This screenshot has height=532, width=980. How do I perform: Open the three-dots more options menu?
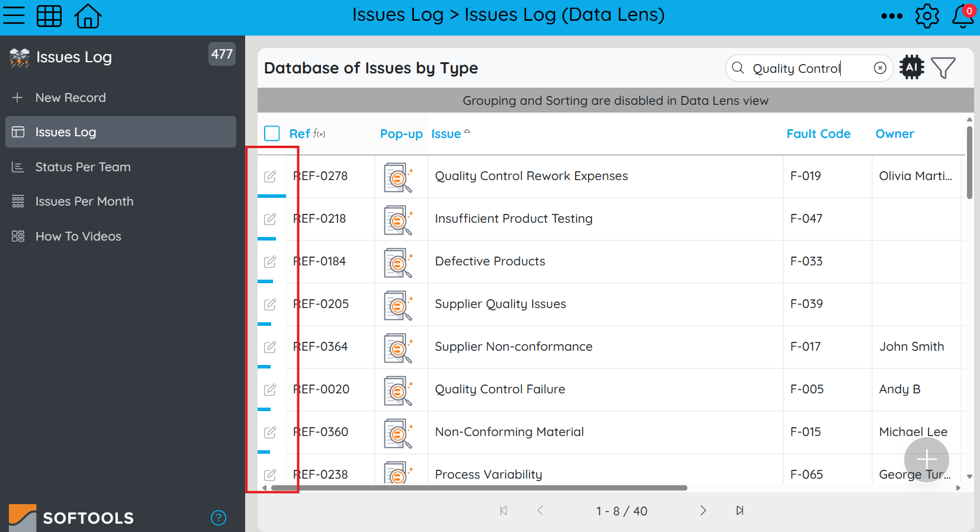(x=891, y=16)
